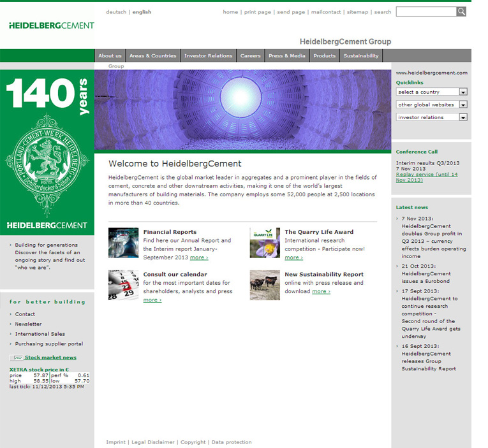The width and height of the screenshot is (488, 448).
Task: Click into the search input field
Action: 426,12
